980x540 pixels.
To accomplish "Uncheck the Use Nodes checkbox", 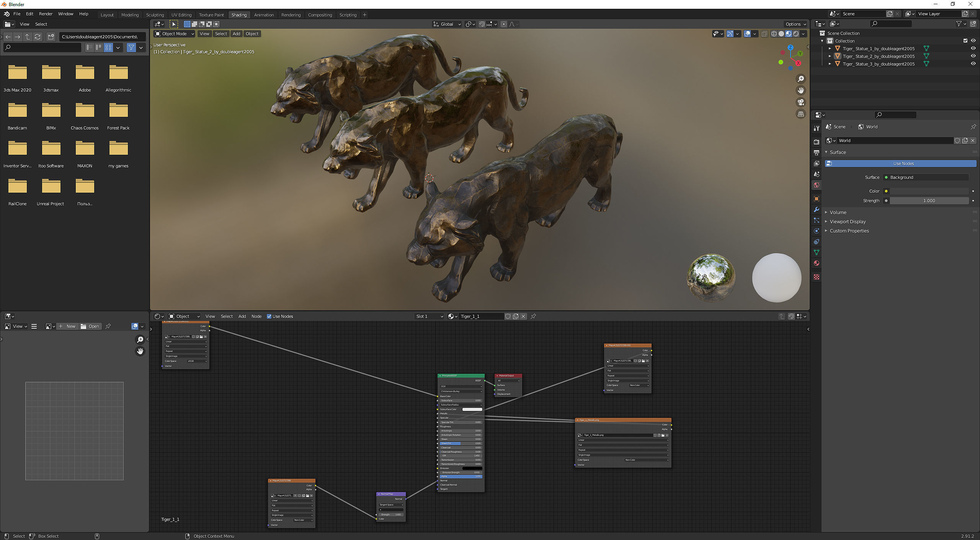I will coord(269,316).
